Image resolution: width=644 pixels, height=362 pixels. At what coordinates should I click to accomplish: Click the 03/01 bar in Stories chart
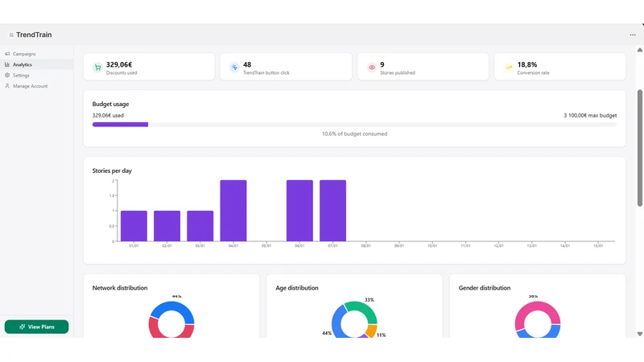tap(200, 226)
